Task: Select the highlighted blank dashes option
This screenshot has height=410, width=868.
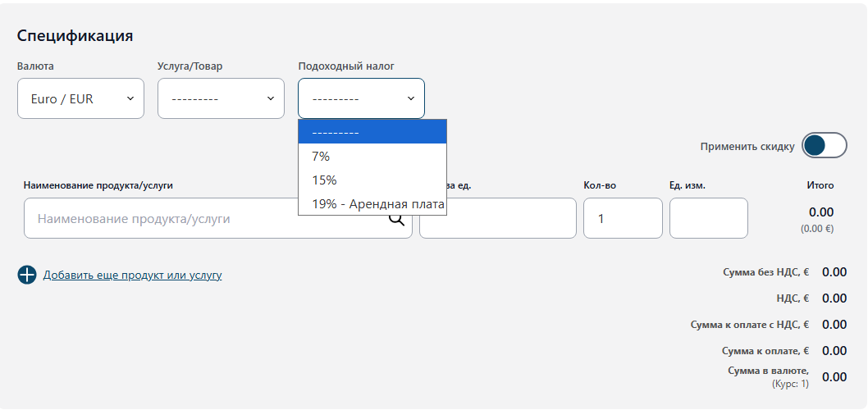Action: pyautogui.click(x=372, y=132)
